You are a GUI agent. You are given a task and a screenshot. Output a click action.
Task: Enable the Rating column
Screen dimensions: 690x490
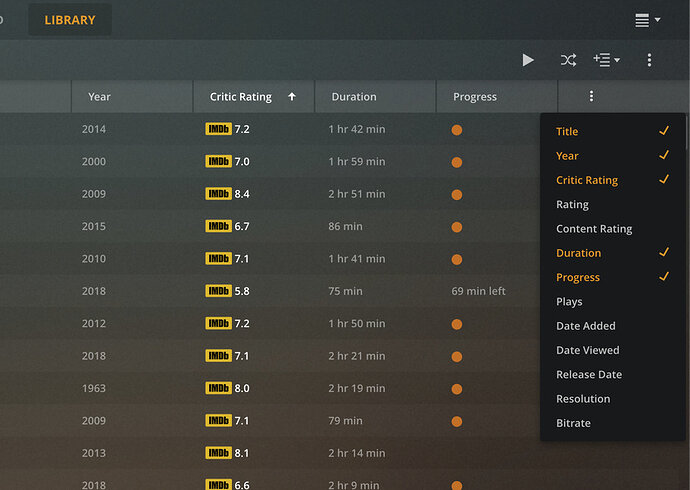click(613, 204)
